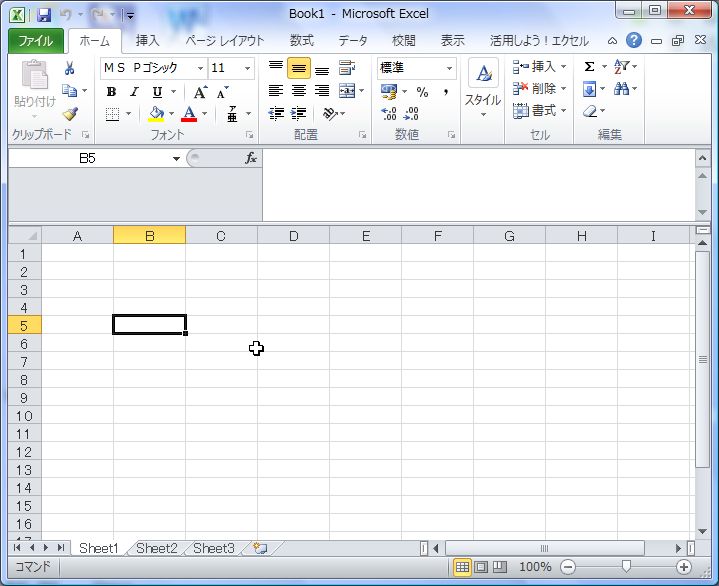Toggle align text left
The width and height of the screenshot is (719, 586).
[x=276, y=91]
